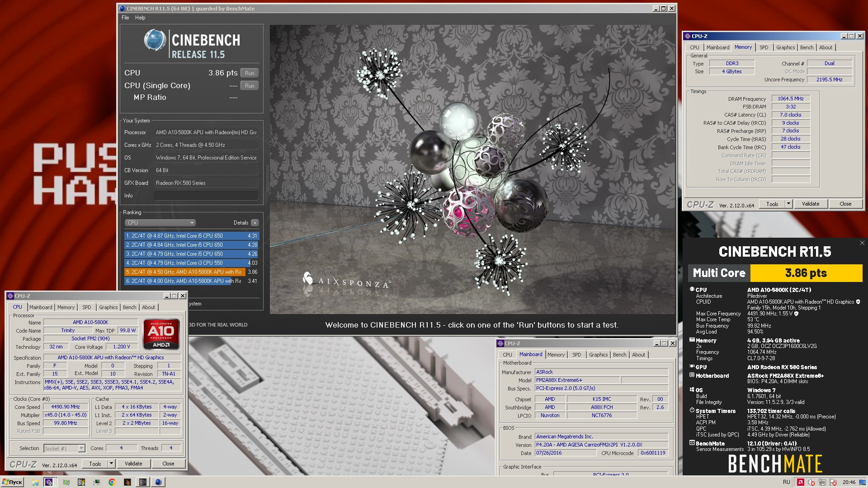Image resolution: width=868 pixels, height=488 pixels.
Task: Open the Help menu in Cinebench
Action: tap(140, 18)
